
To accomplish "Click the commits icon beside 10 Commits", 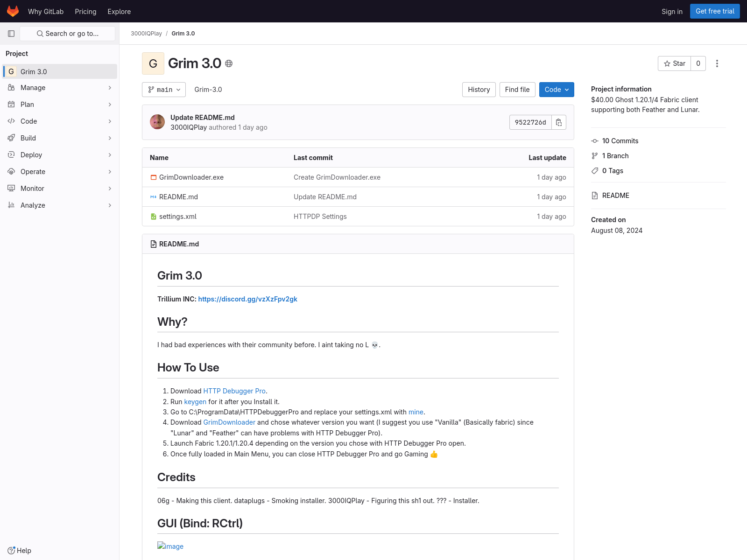I will tap(595, 141).
